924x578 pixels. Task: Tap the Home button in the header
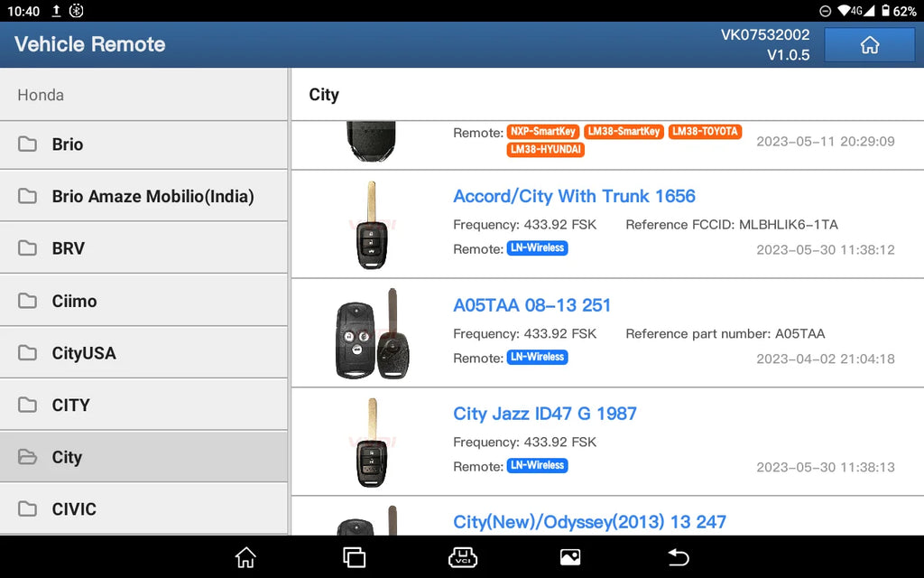pyautogui.click(x=869, y=45)
